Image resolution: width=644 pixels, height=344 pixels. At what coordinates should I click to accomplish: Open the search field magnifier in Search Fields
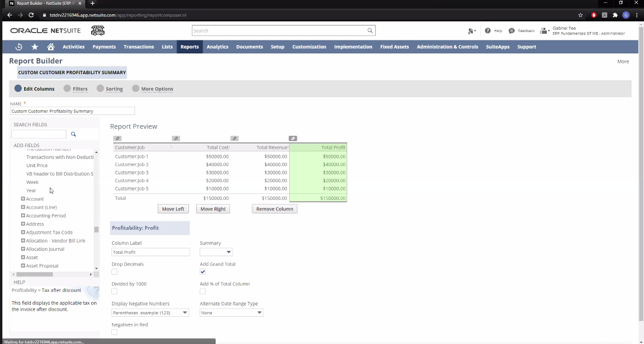click(73, 134)
